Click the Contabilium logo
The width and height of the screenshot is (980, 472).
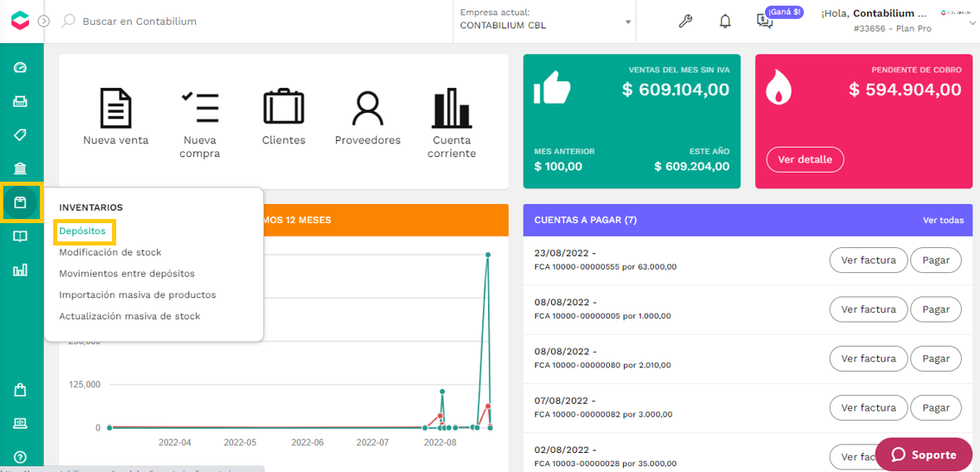pos(21,21)
